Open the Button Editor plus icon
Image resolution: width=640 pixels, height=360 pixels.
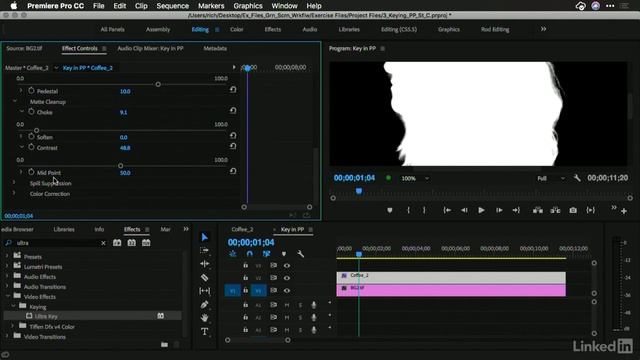(624, 211)
